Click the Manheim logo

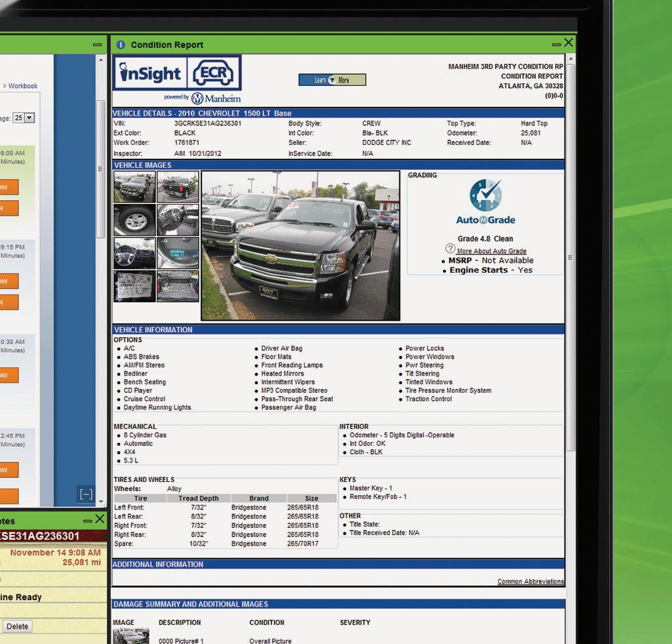(x=216, y=98)
